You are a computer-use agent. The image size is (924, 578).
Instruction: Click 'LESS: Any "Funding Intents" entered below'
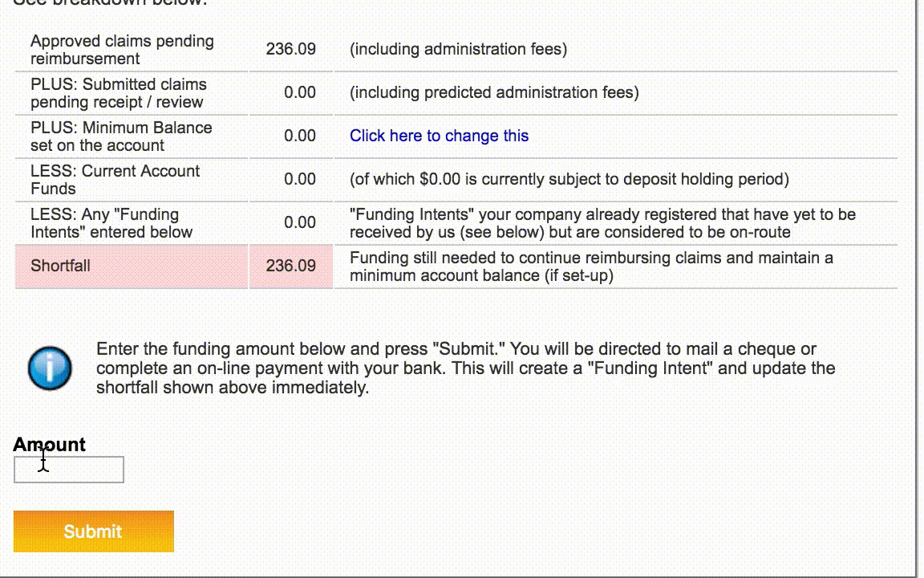click(111, 223)
